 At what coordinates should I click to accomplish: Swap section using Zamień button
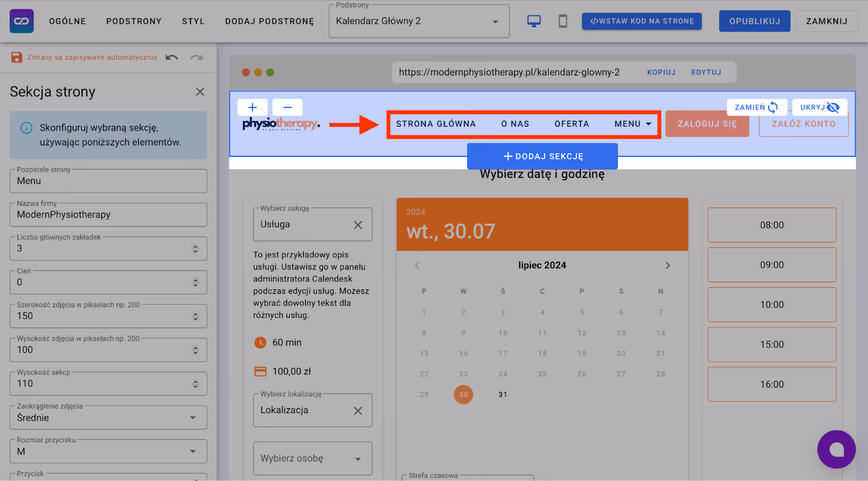756,107
